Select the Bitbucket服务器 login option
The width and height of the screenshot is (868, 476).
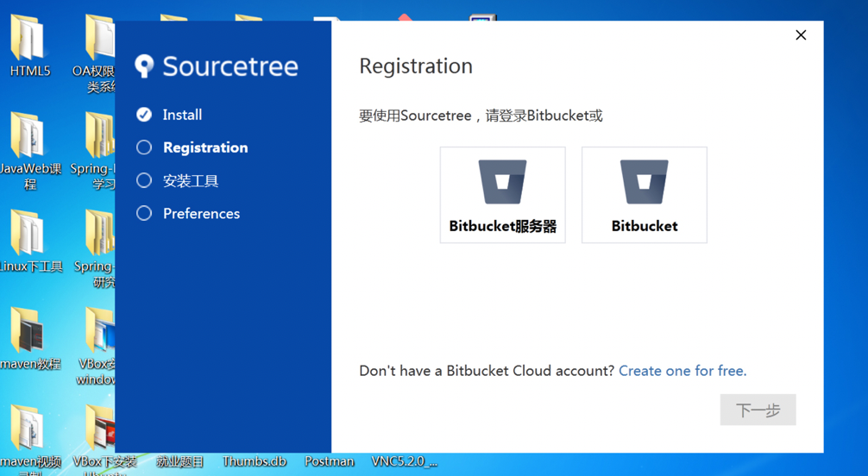pyautogui.click(x=503, y=195)
